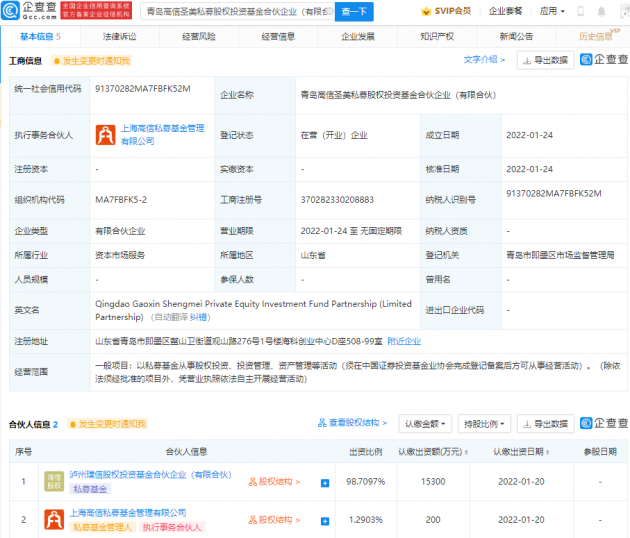Open the 知识产权 tab

click(x=436, y=36)
